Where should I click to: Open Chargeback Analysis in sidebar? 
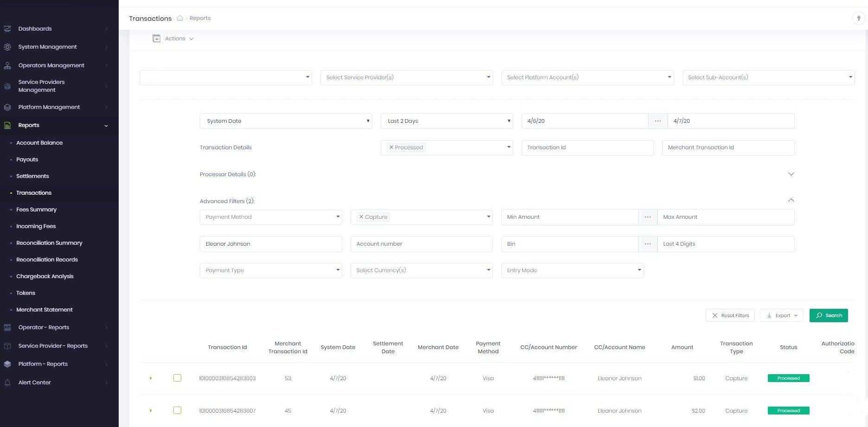coord(45,276)
